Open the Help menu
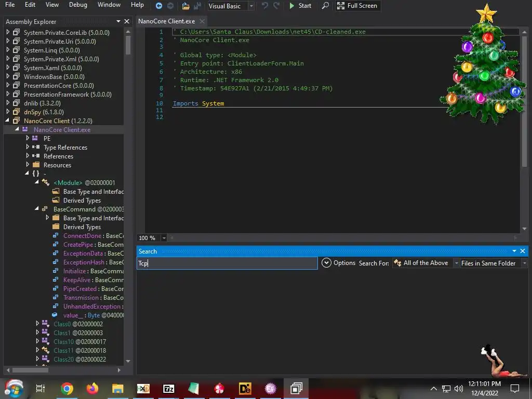This screenshot has width=532, height=399. tap(137, 5)
